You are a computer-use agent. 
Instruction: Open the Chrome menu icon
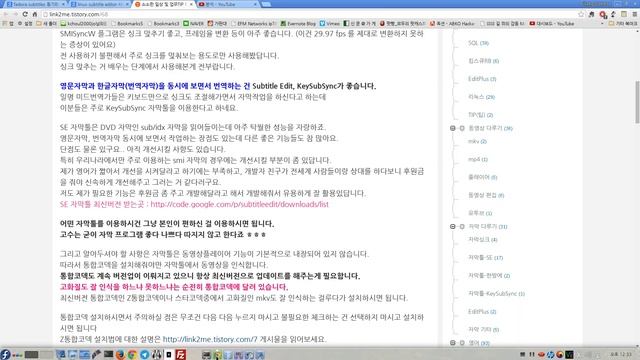point(634,14)
